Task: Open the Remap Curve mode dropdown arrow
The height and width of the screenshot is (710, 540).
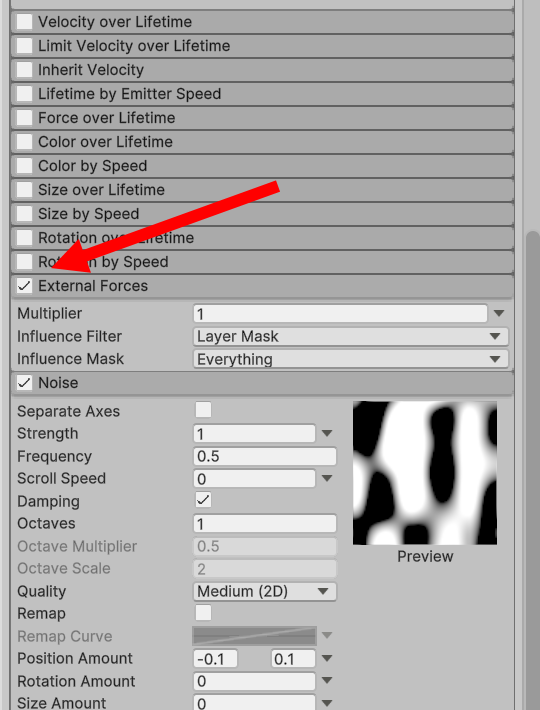Action: (327, 636)
